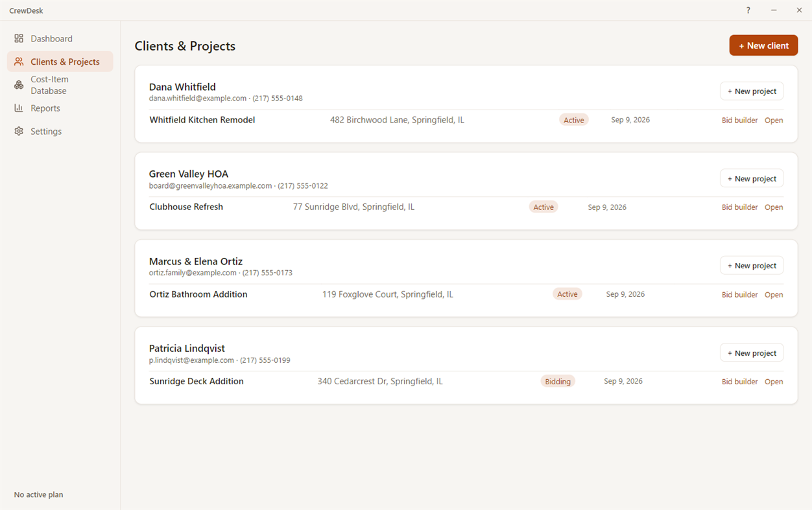
Task: Open Settings from the sidebar
Action: [x=60, y=132]
